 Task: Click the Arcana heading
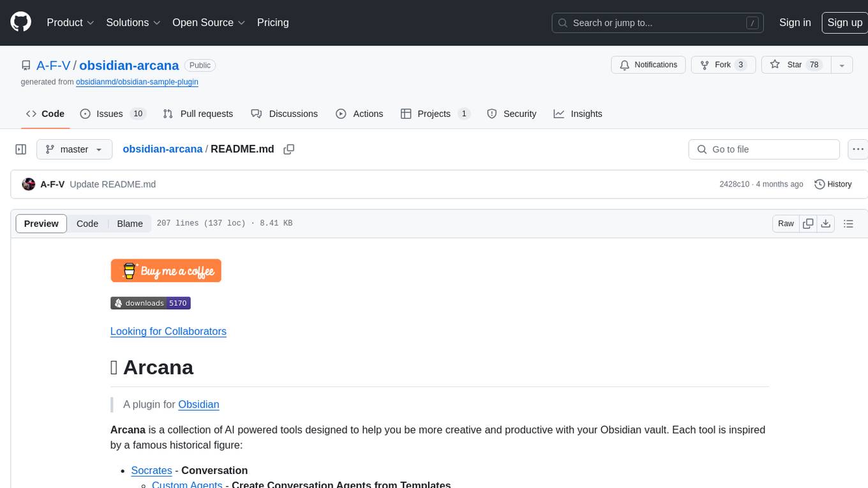[152, 367]
